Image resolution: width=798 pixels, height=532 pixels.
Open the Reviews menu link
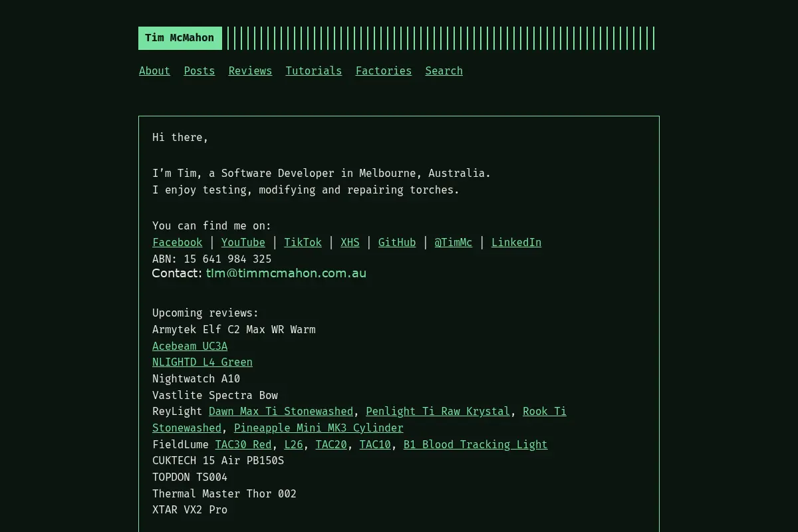click(250, 71)
